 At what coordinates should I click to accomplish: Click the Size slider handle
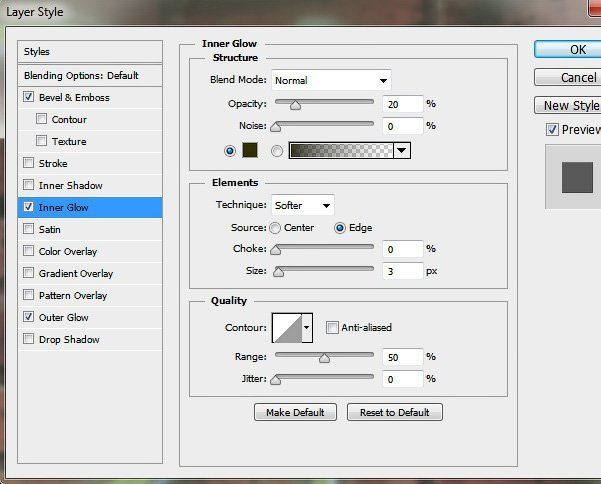tap(278, 272)
